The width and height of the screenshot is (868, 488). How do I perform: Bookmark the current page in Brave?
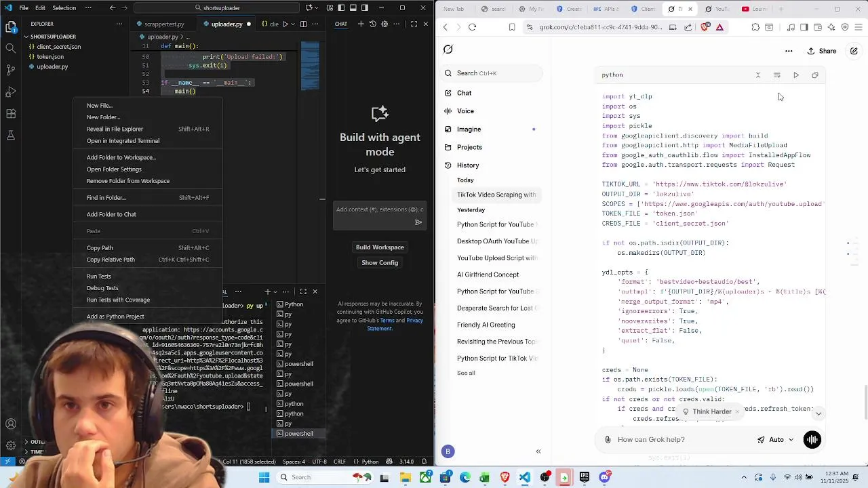click(x=512, y=27)
